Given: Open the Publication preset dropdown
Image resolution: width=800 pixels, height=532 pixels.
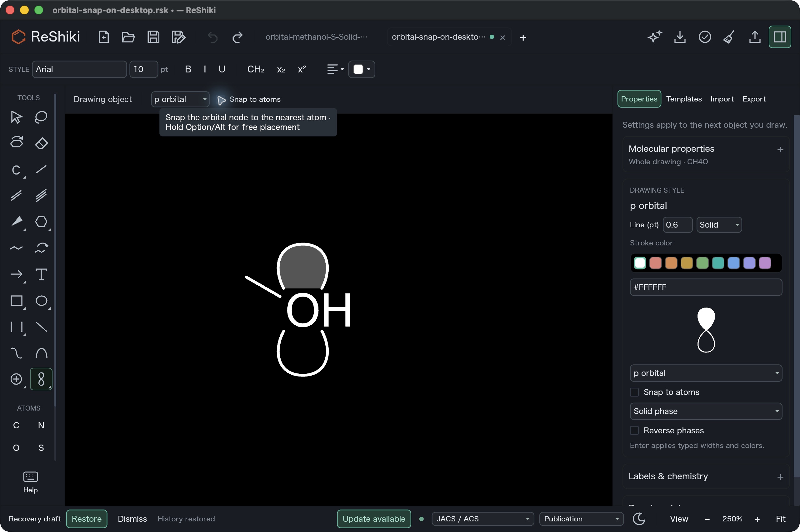Looking at the screenshot, I should tap(581, 519).
